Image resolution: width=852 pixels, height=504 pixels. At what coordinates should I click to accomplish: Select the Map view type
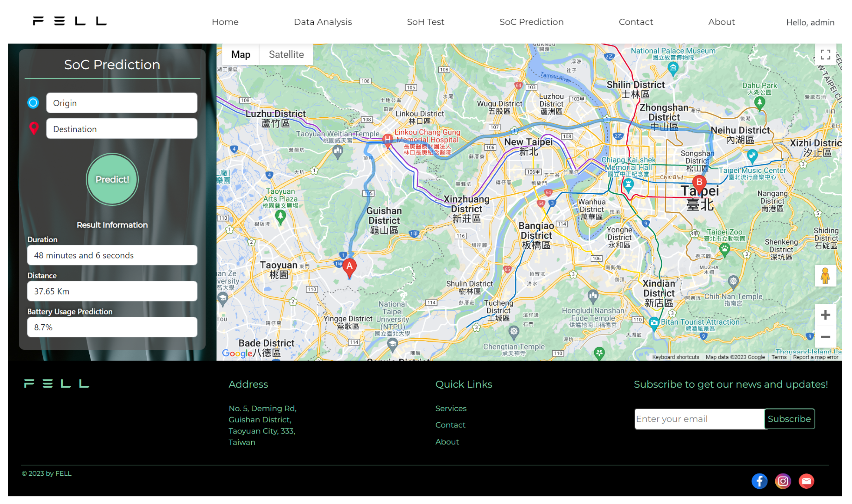click(x=241, y=54)
